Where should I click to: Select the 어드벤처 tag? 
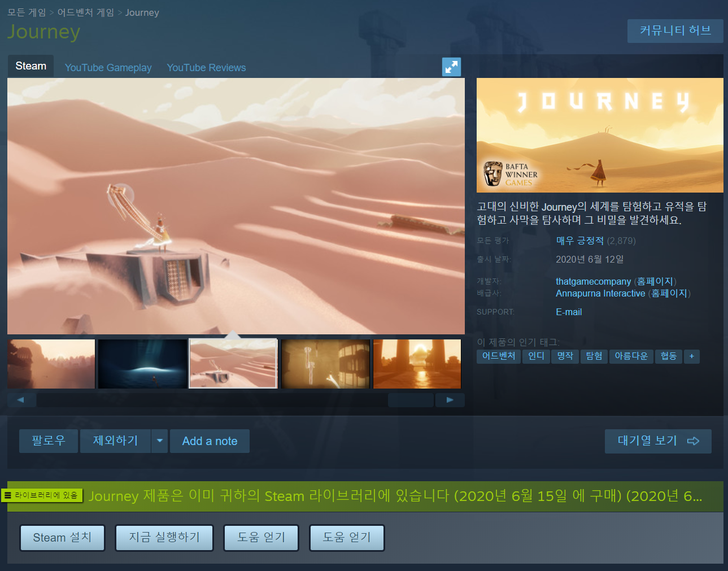point(499,356)
